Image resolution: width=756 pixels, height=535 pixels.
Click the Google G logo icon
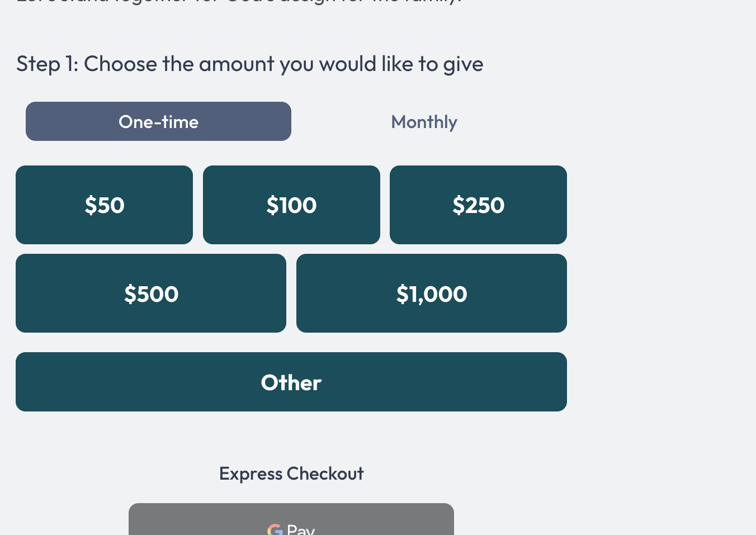point(275,529)
